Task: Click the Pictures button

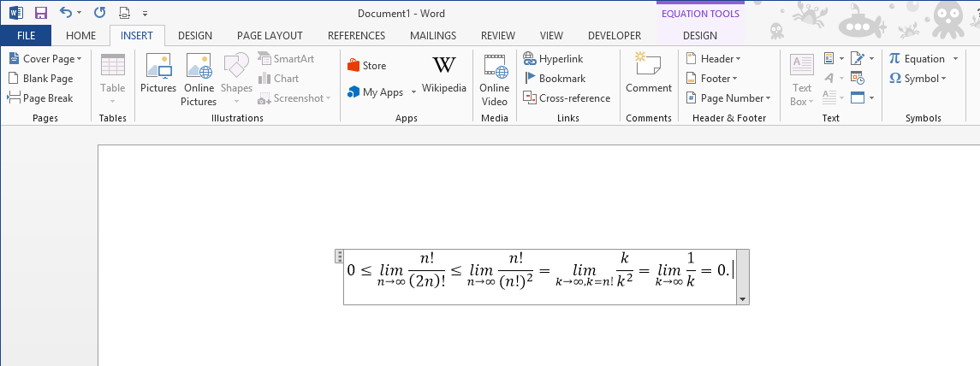Action: 158,73
